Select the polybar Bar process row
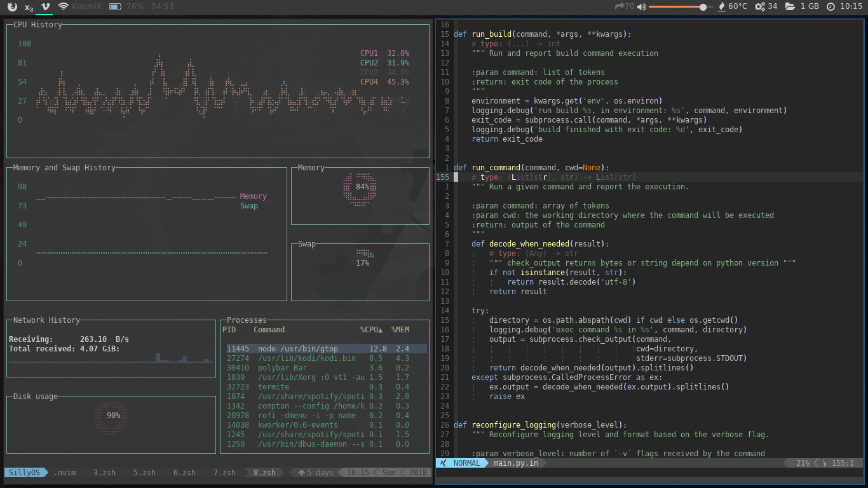Image resolution: width=868 pixels, height=488 pixels. [327, 368]
